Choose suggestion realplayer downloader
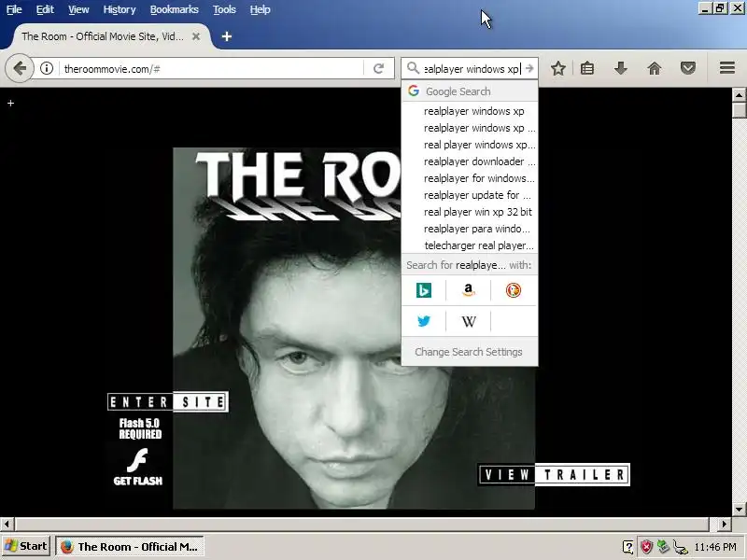The image size is (747, 560). (x=470, y=161)
